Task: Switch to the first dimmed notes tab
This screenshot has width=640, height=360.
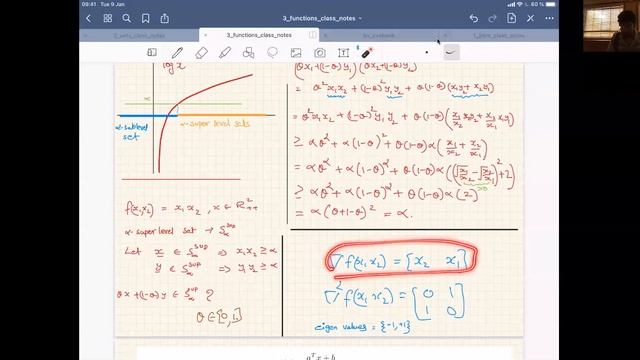Action: pyautogui.click(x=139, y=36)
